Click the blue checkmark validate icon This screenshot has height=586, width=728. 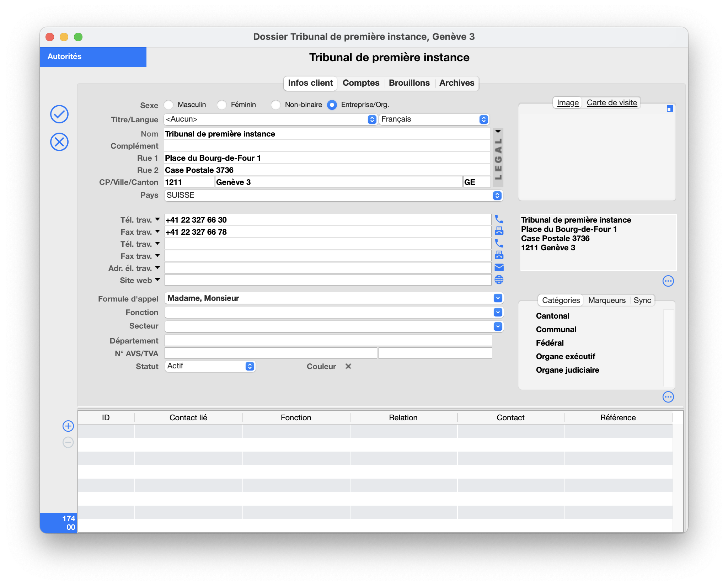coord(59,114)
